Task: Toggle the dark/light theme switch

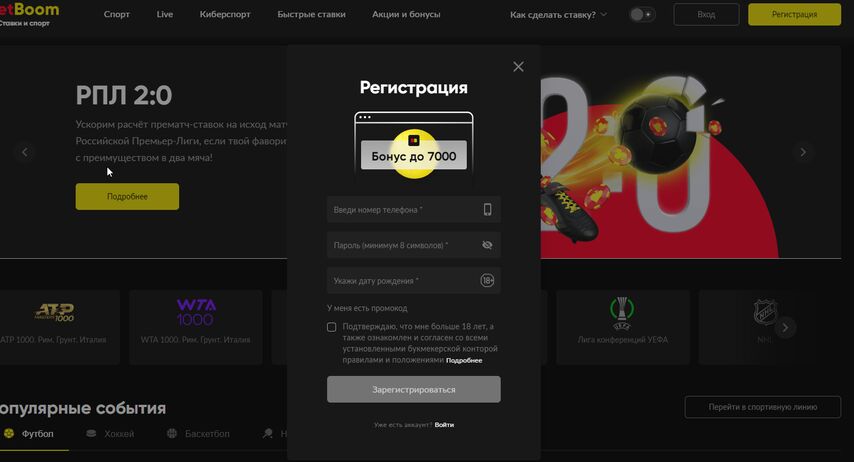Action: (642, 15)
